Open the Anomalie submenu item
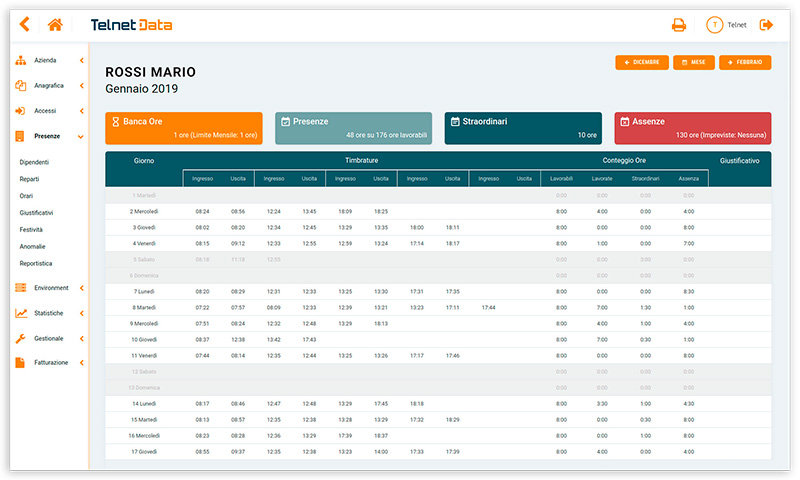 tap(32, 246)
